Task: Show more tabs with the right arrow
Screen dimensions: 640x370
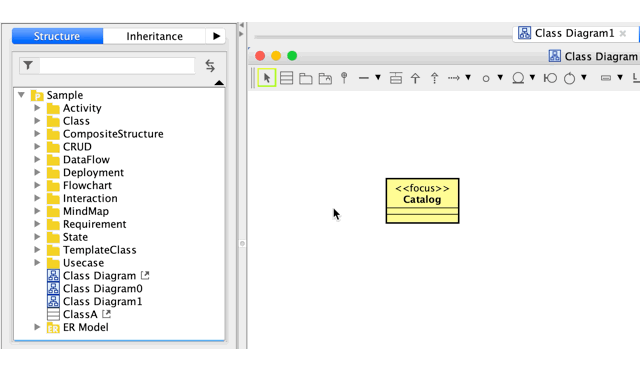Action: [x=216, y=36]
